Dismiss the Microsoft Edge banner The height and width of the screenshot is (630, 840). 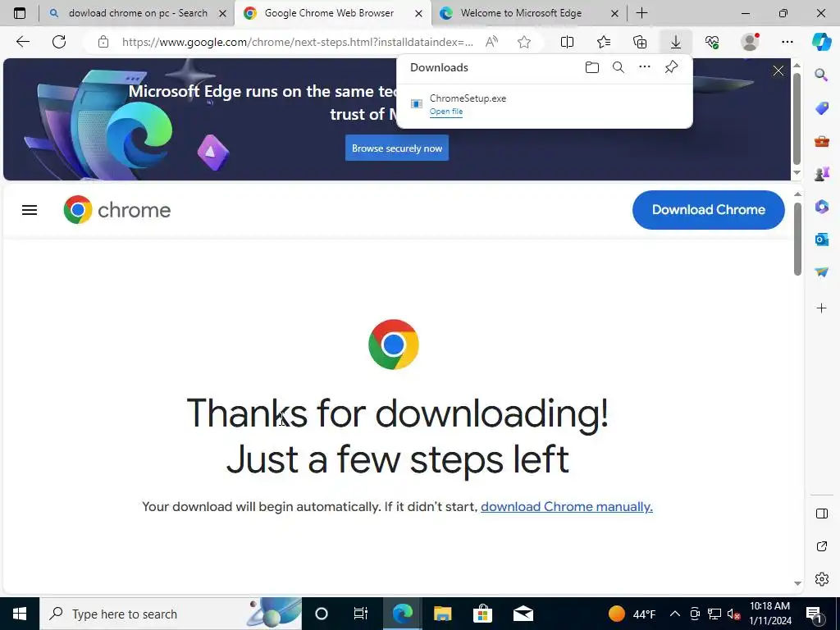pos(778,71)
